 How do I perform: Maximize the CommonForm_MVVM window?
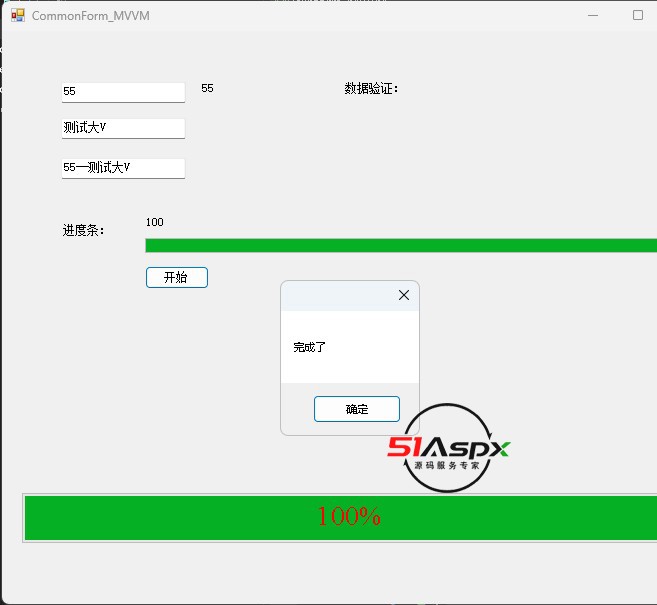638,16
